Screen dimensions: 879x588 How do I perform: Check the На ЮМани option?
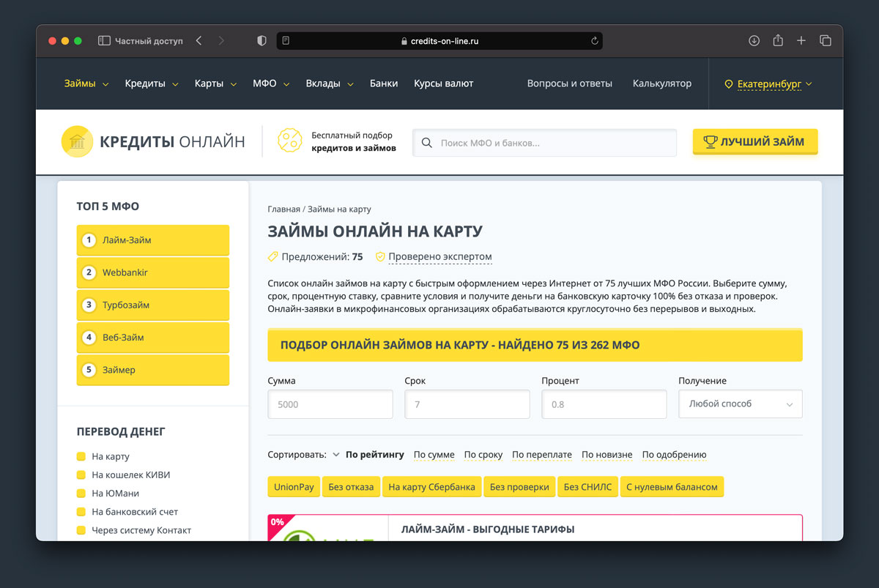pyautogui.click(x=81, y=494)
